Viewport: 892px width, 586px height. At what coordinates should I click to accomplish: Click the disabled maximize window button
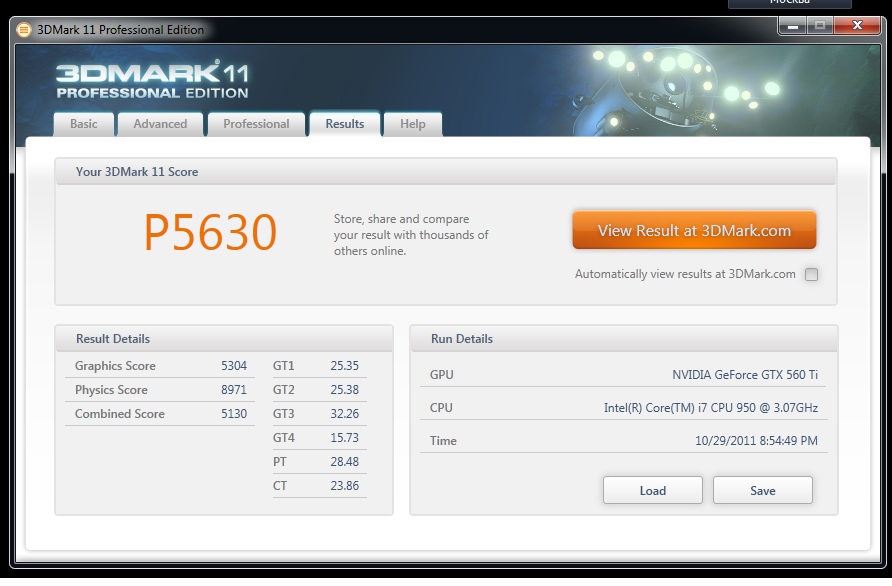coord(820,26)
